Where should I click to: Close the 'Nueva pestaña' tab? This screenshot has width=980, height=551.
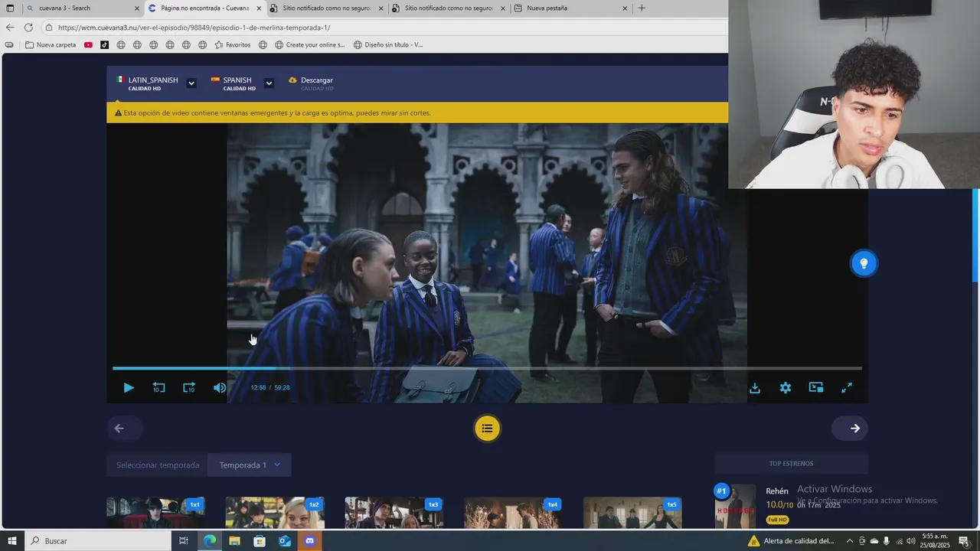tap(625, 8)
